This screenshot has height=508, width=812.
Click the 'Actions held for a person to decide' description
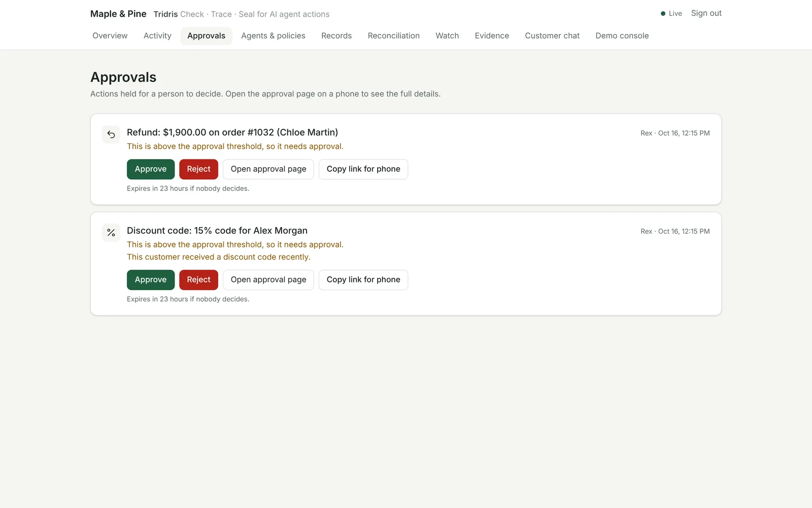(x=265, y=94)
